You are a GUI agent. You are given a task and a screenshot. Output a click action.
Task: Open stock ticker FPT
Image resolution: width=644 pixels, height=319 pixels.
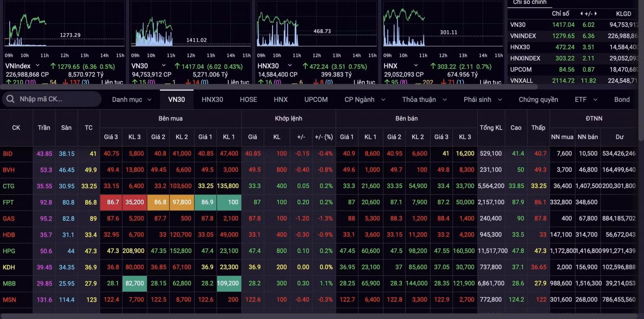(x=8, y=202)
